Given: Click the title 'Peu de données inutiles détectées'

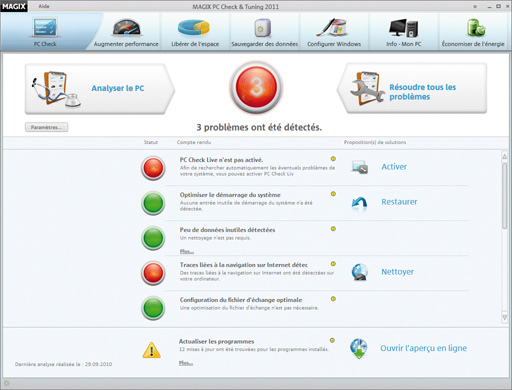Looking at the screenshot, I should pos(227,230).
